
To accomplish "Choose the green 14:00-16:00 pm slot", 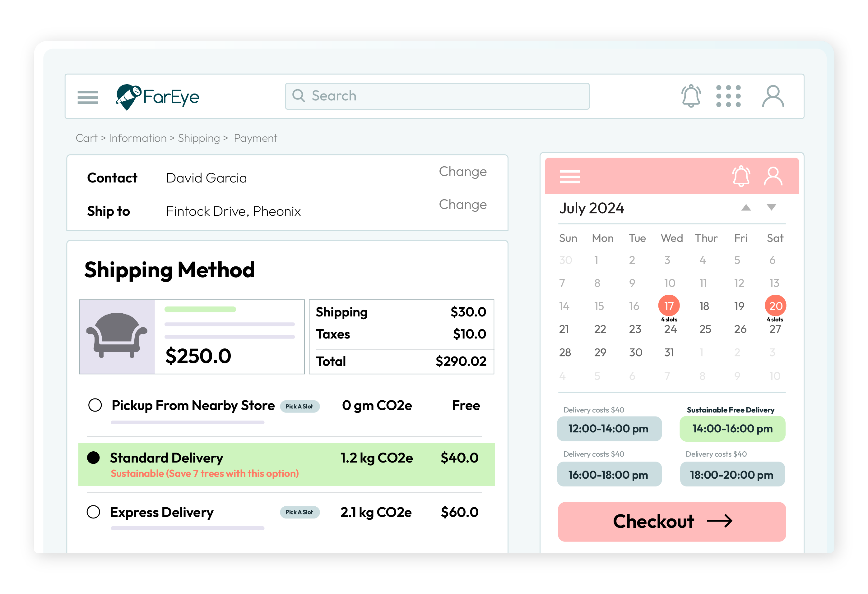I will click(732, 429).
